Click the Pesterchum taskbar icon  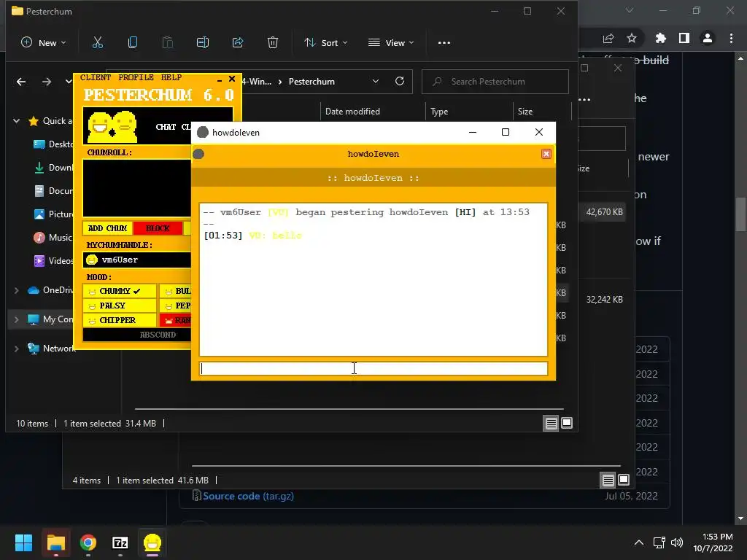152,542
